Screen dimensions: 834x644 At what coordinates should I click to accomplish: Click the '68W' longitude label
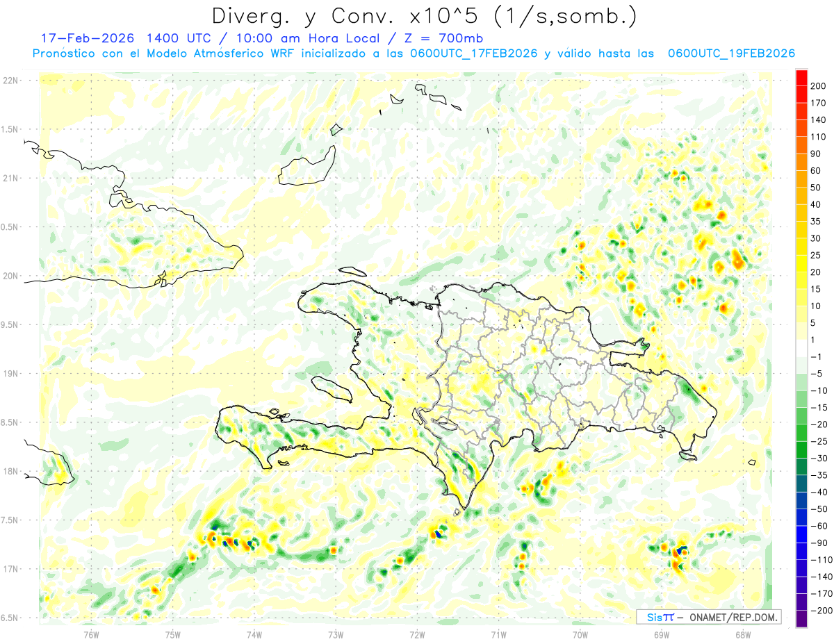742,634
